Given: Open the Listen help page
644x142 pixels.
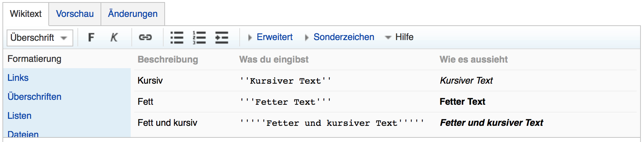Looking at the screenshot, I should coord(19,116).
